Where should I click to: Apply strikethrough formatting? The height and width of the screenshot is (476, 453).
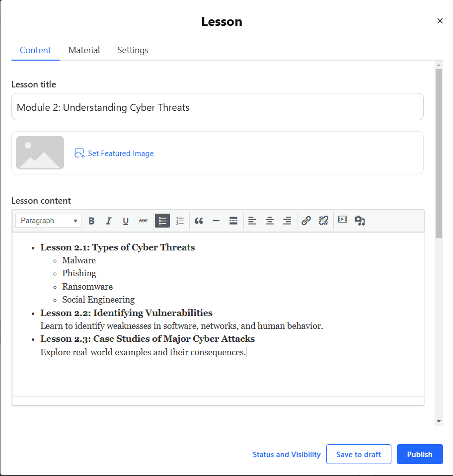point(143,221)
